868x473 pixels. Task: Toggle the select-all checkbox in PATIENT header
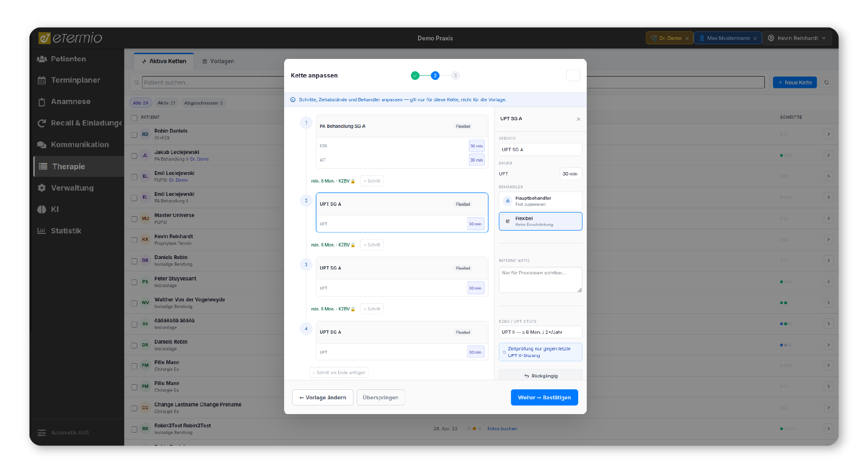[x=134, y=117]
